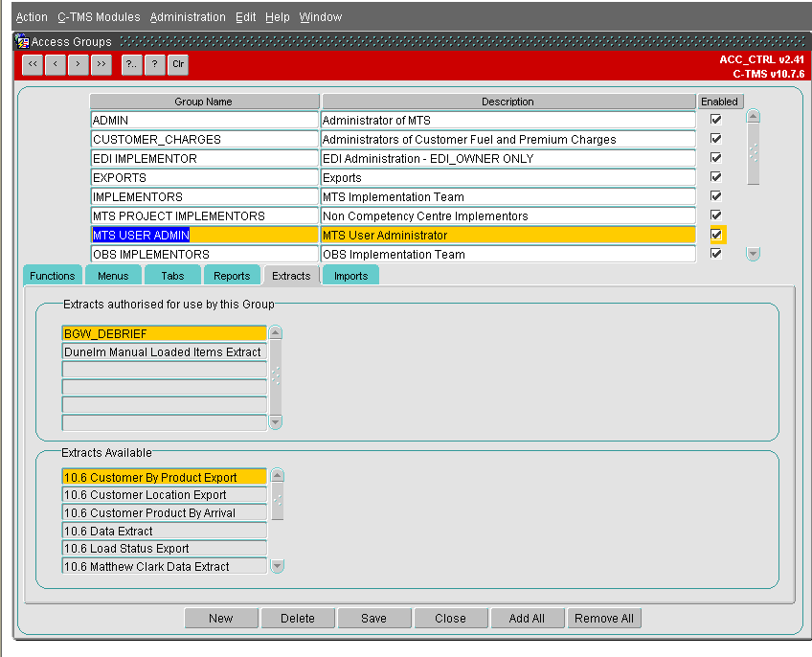Click Extracts Available scrollbar thumb
The image size is (812, 657).
tap(277, 501)
